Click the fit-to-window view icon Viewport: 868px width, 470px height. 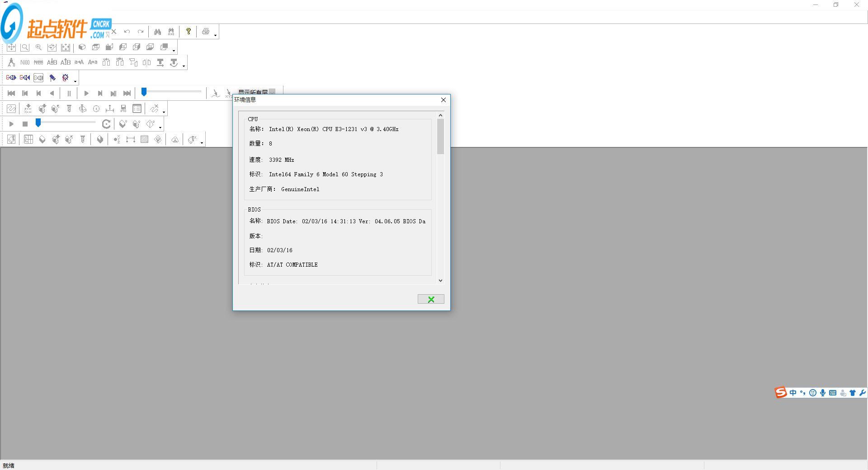click(x=66, y=47)
